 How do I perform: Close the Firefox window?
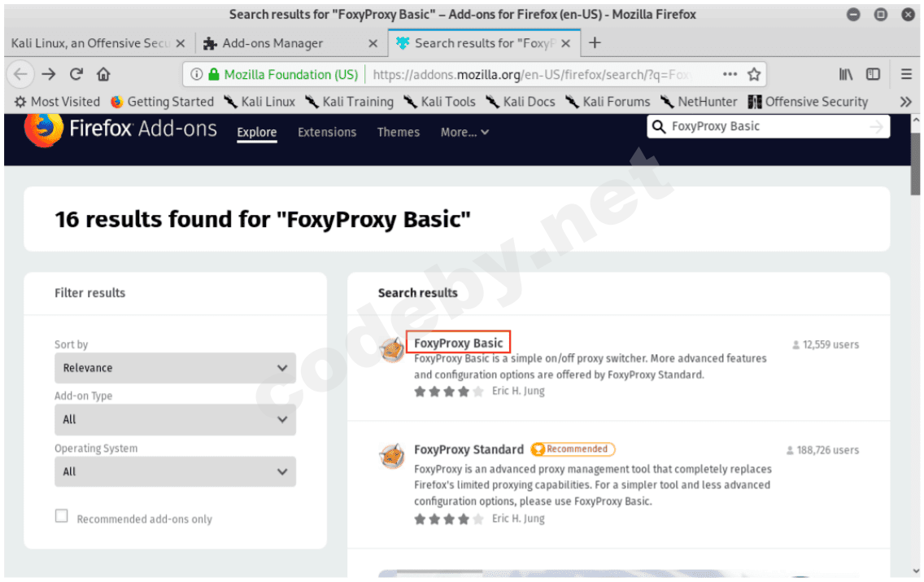(x=908, y=15)
